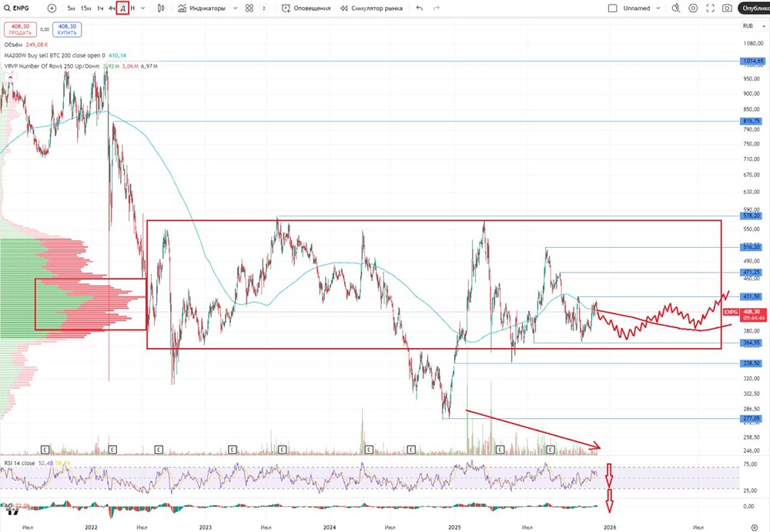
Task: Click the 2024 label on time axis
Action: tap(330, 527)
